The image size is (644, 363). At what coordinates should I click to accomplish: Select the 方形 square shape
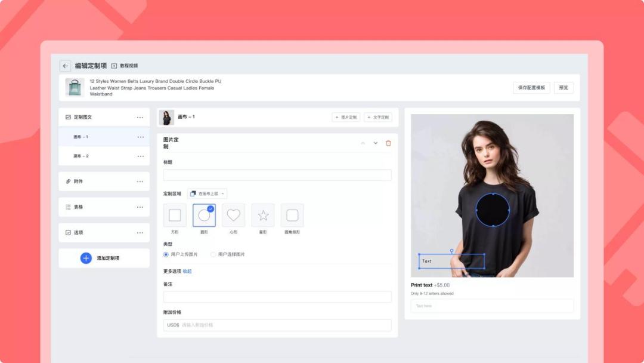point(175,216)
